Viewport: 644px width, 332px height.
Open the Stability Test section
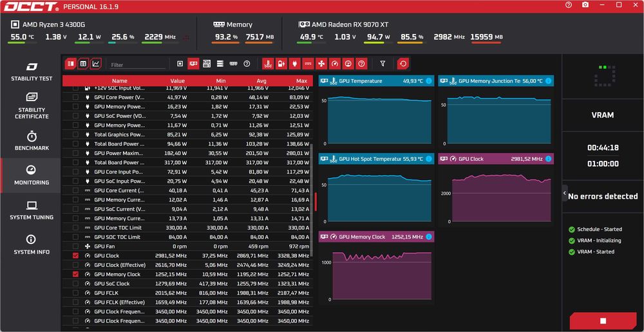point(31,71)
